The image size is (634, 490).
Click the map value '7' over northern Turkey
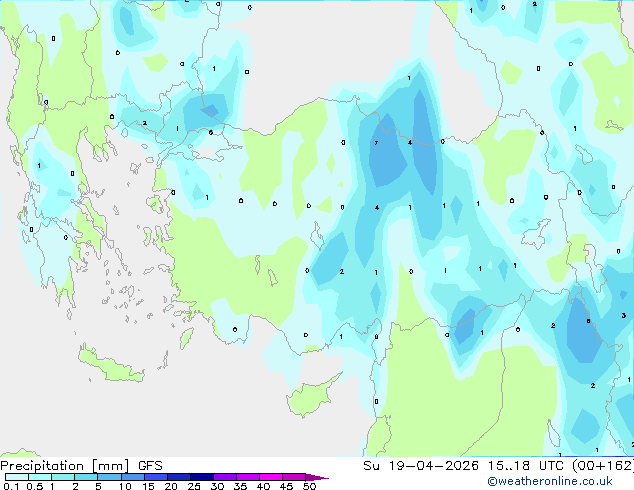pos(376,143)
